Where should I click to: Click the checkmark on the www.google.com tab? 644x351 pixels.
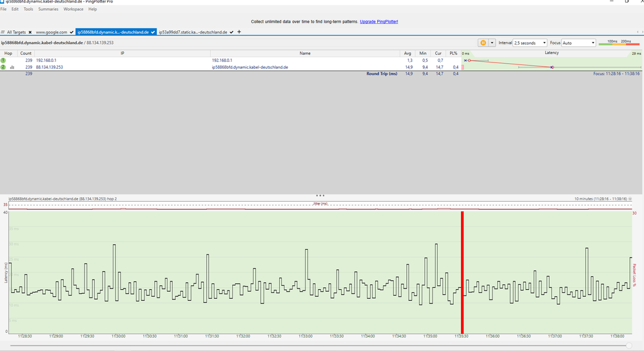72,32
